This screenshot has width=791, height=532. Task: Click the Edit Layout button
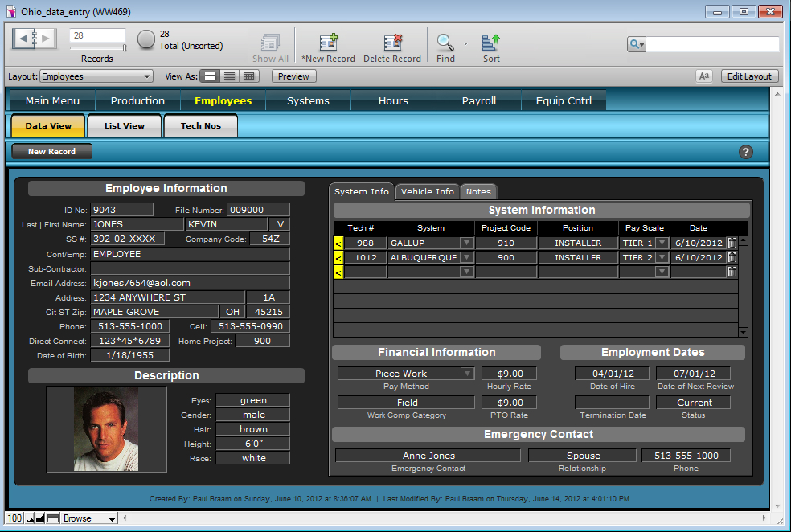[748, 76]
